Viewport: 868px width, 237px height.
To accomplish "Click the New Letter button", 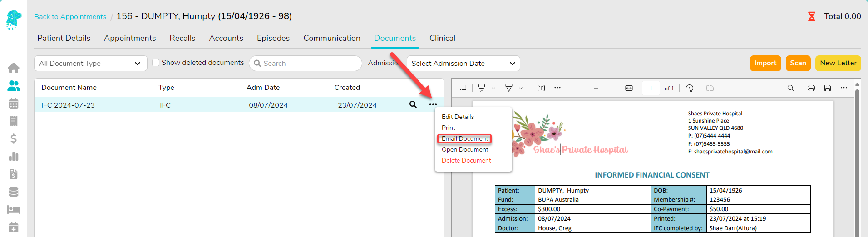I will [x=838, y=63].
